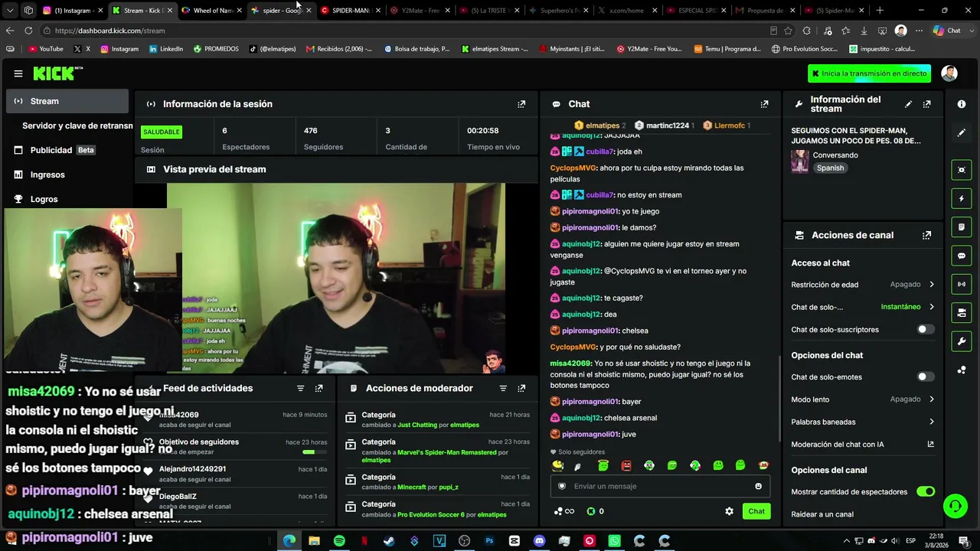Insert the red angry emote into chat

pos(626,465)
